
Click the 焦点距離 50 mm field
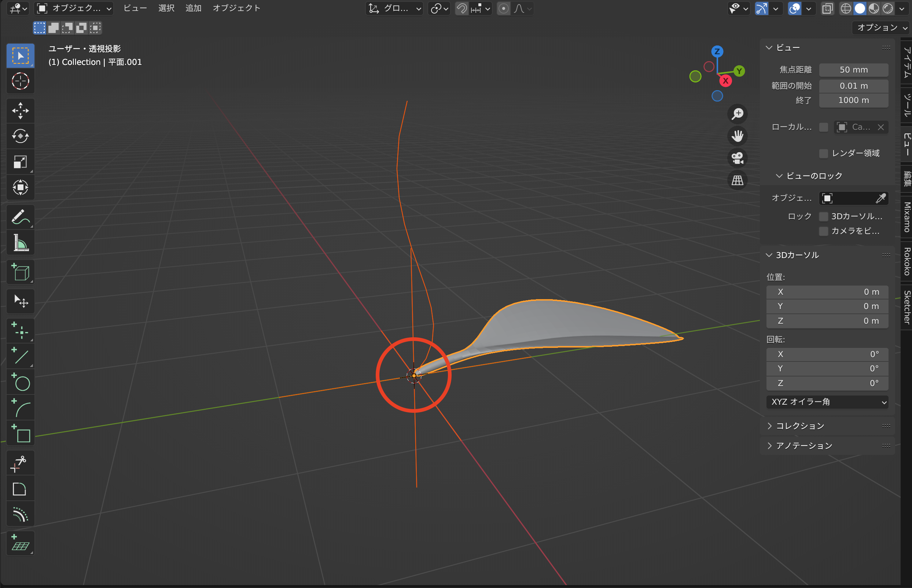pyautogui.click(x=854, y=70)
